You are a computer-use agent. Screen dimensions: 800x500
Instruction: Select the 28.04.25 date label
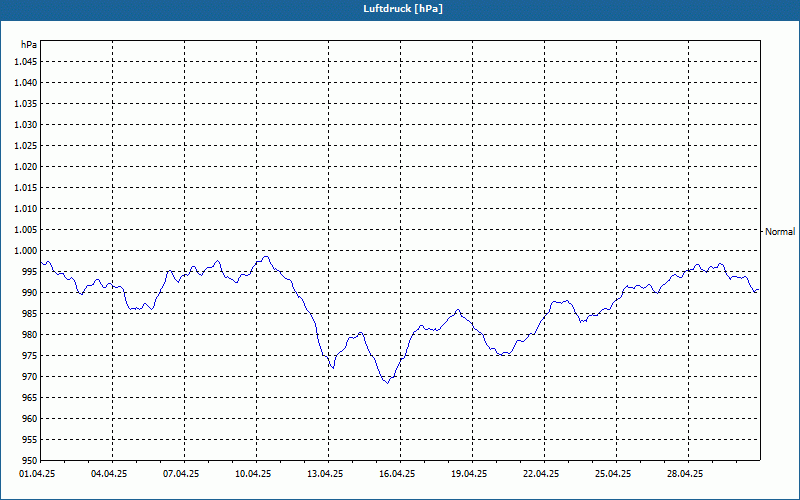[685, 474]
